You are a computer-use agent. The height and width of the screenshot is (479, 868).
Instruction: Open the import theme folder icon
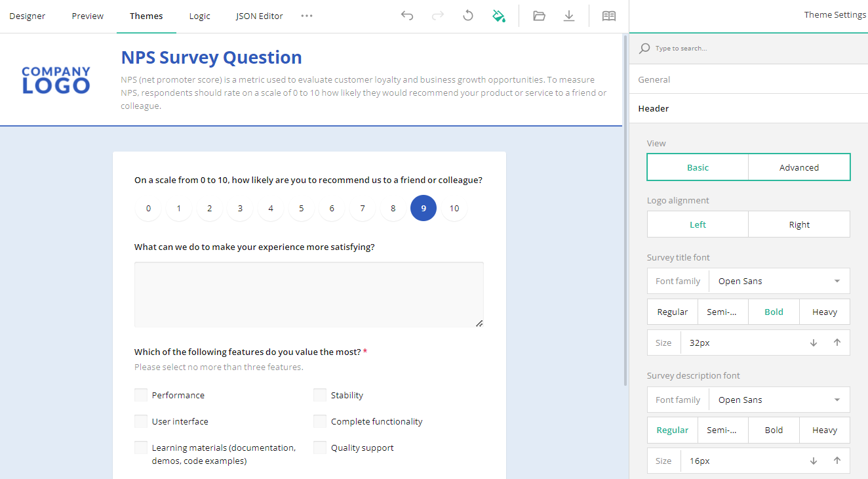pyautogui.click(x=538, y=15)
